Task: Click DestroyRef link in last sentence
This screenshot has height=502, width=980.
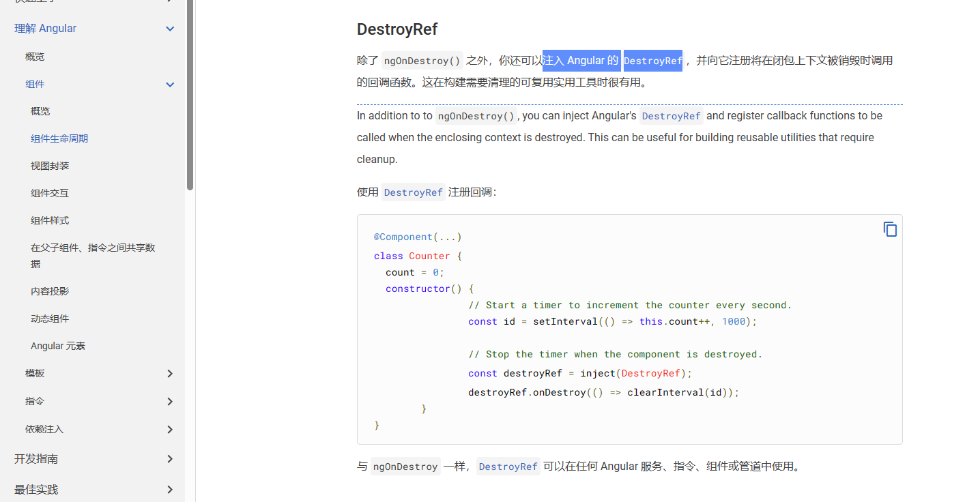Action: (x=508, y=467)
